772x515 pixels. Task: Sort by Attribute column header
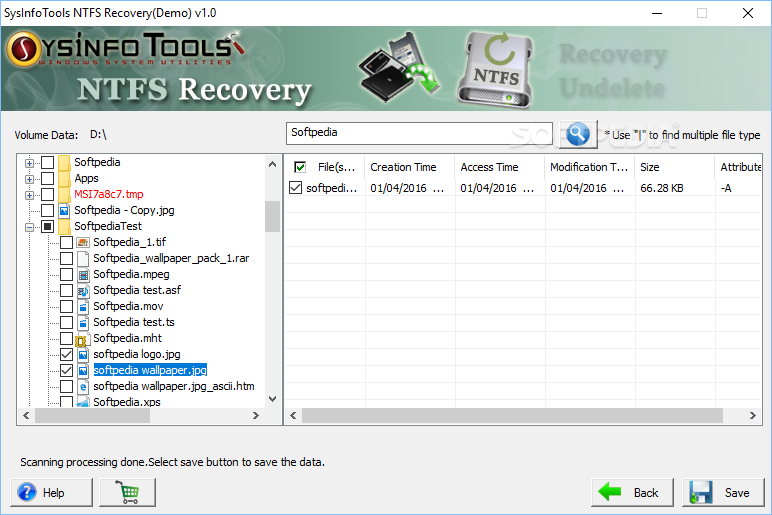(739, 167)
